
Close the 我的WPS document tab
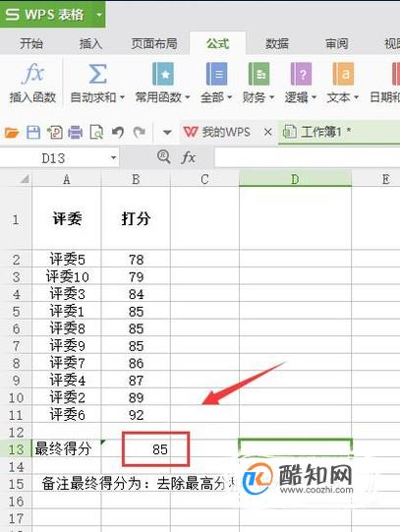point(267,132)
